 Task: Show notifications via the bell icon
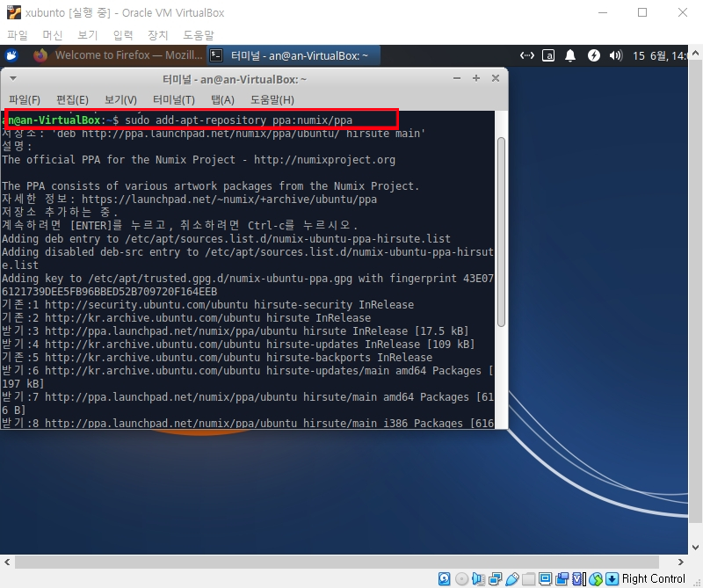pos(569,55)
